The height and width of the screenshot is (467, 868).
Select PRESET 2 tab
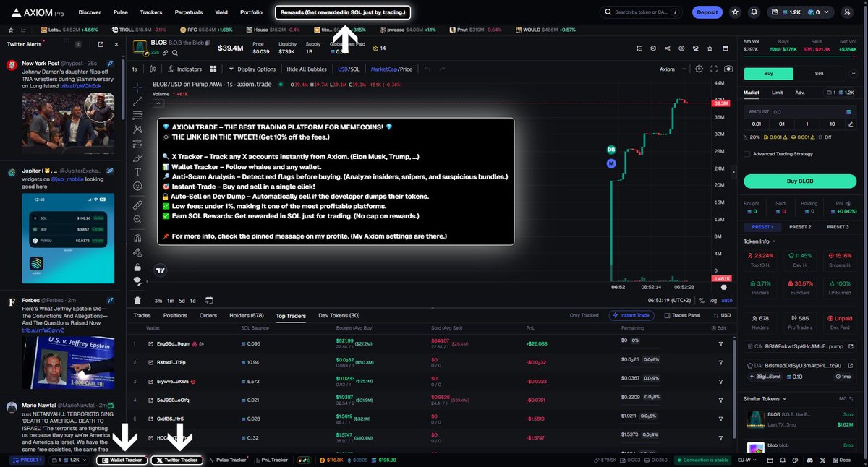[800, 227]
